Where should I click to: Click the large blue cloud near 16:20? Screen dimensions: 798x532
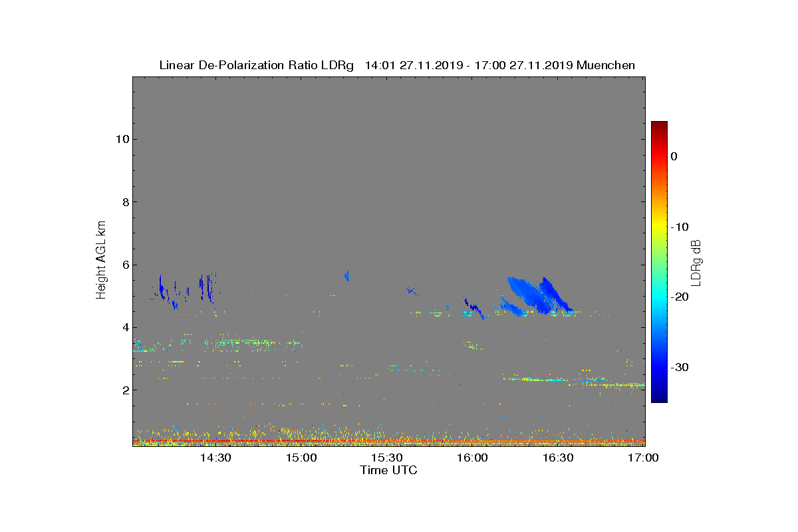pyautogui.click(x=532, y=296)
